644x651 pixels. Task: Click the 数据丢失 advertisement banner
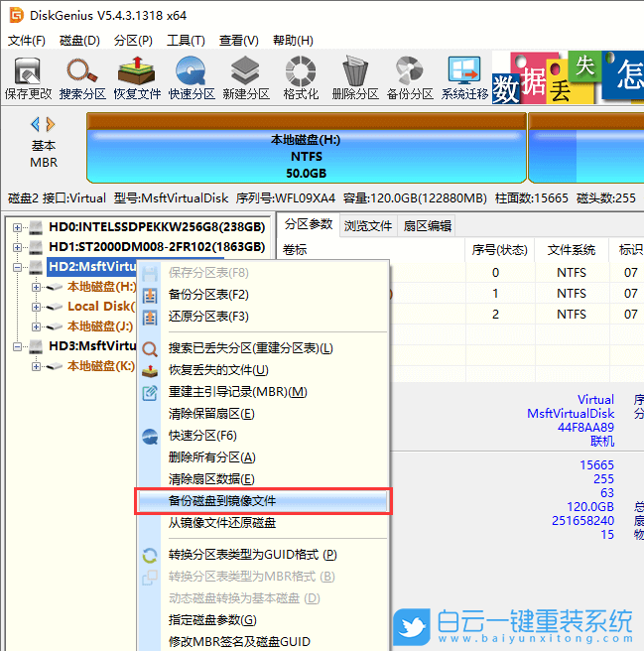pos(568,77)
